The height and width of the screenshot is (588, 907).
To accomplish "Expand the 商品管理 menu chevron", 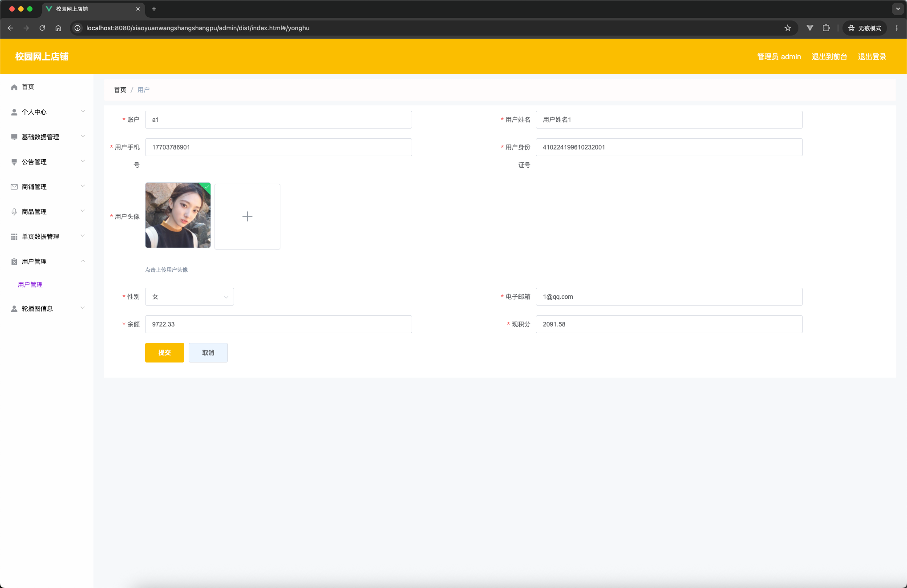I will coord(83,211).
